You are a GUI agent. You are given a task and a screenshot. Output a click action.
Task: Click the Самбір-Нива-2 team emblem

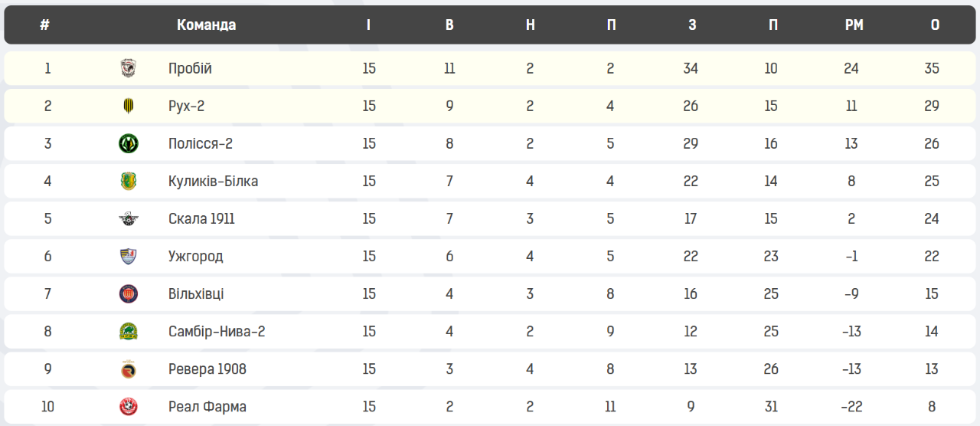click(129, 331)
